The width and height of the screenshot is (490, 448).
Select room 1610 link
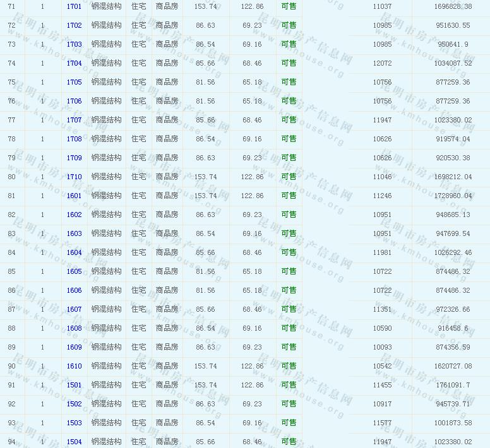[x=74, y=366]
